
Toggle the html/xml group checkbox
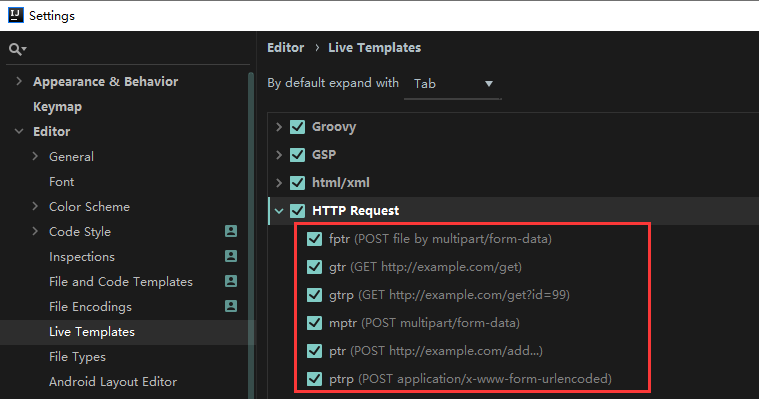pos(297,183)
